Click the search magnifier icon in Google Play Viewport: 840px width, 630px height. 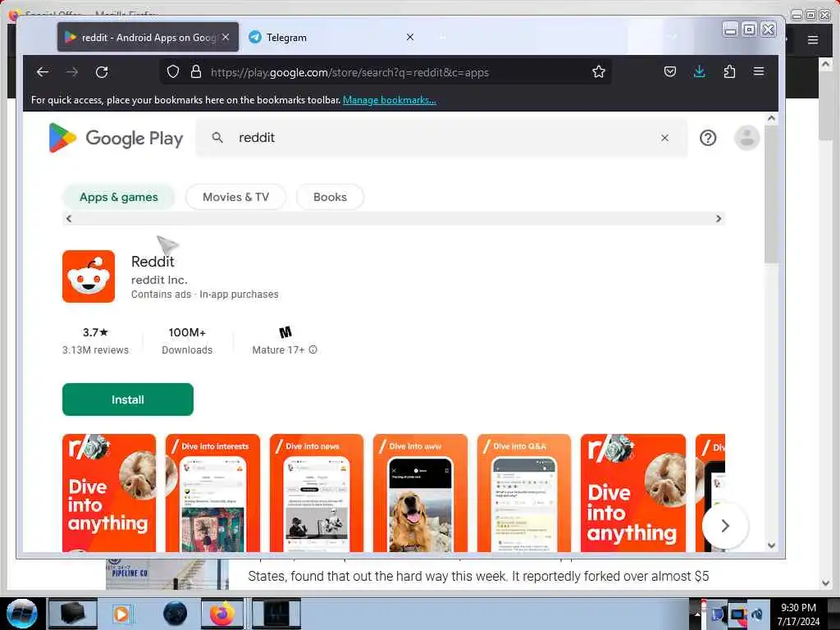pos(217,138)
